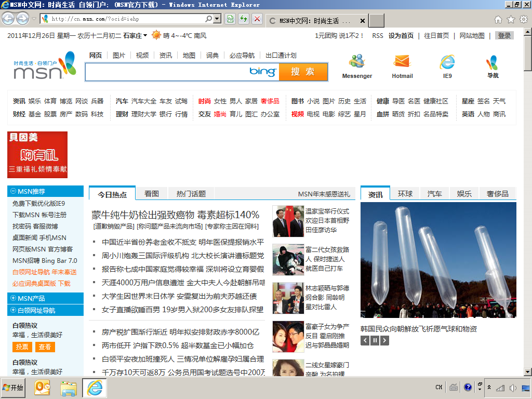Select the 视频 search tab
Viewport: 532px width, 399px height.
(x=142, y=55)
